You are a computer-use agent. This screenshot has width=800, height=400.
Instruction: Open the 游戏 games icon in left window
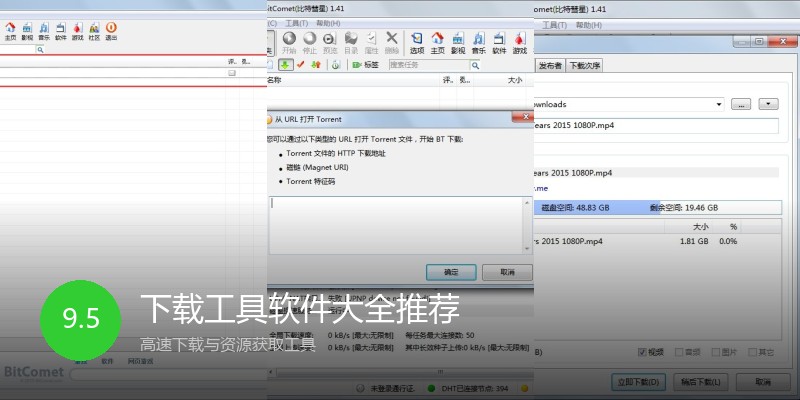coord(78,31)
